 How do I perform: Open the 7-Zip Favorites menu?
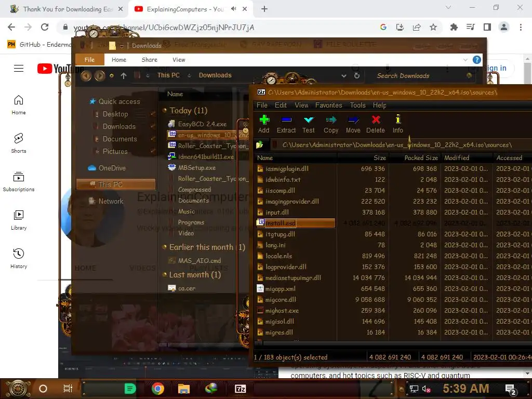click(x=328, y=105)
